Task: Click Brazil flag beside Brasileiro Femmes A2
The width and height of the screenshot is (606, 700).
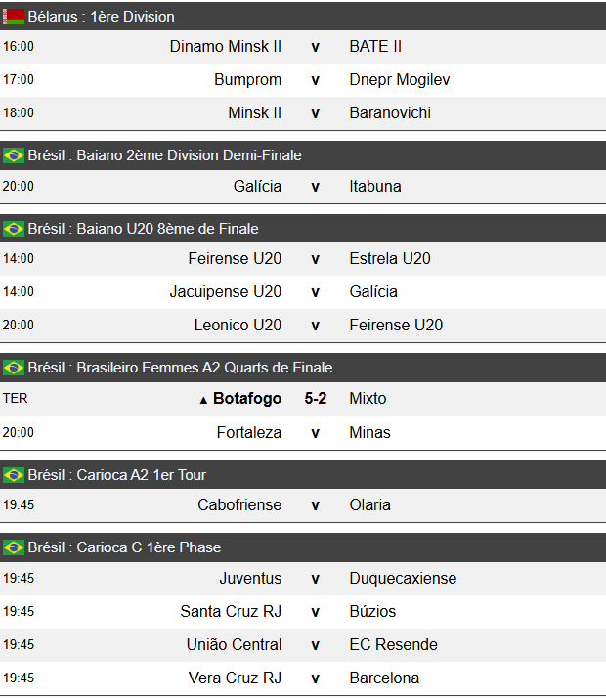Action: (x=14, y=368)
